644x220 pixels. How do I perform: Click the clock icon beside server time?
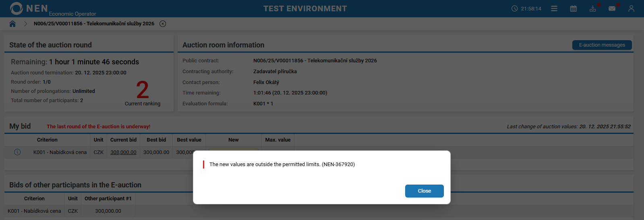[514, 8]
